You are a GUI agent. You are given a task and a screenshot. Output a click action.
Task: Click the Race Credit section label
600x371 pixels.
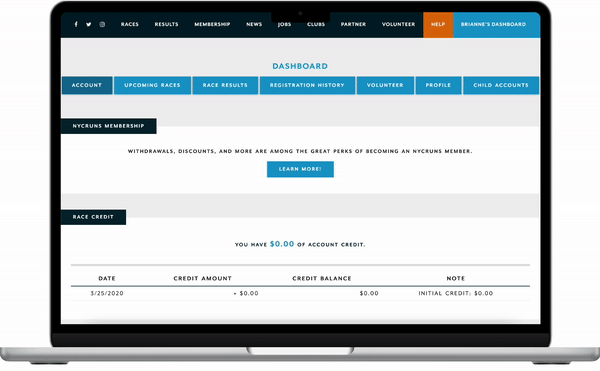[93, 217]
